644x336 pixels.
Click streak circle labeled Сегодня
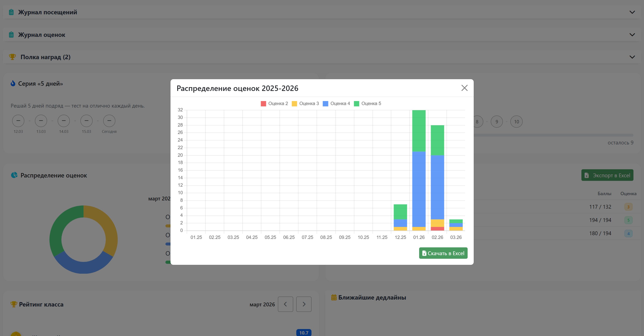tap(109, 121)
